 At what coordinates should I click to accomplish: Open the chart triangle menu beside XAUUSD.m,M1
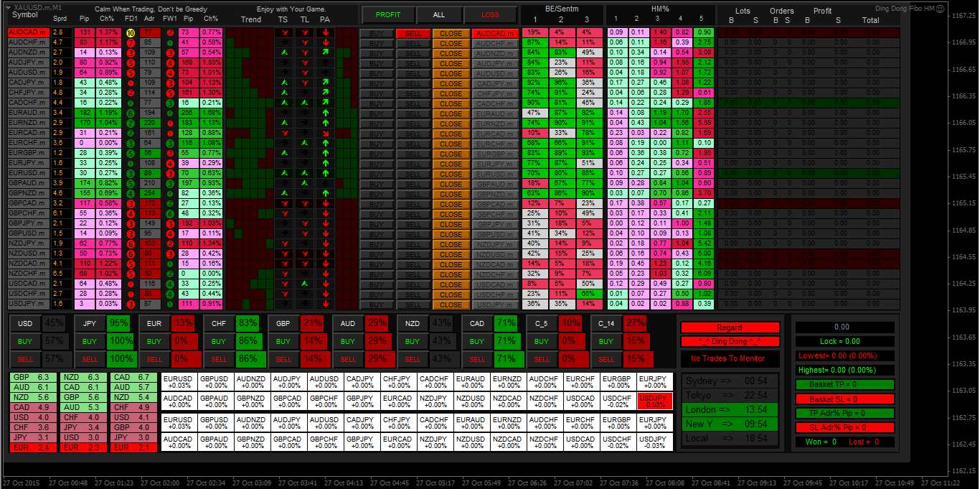coord(7,6)
